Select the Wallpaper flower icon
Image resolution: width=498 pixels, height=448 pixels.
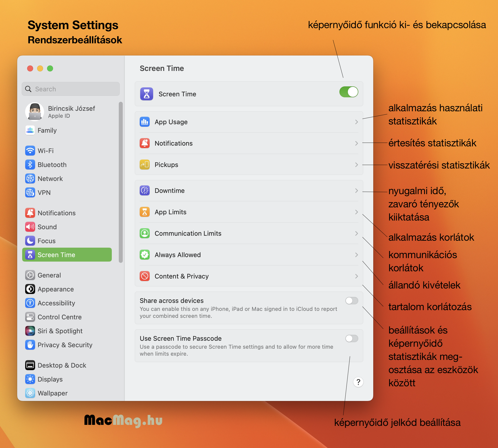point(30,393)
